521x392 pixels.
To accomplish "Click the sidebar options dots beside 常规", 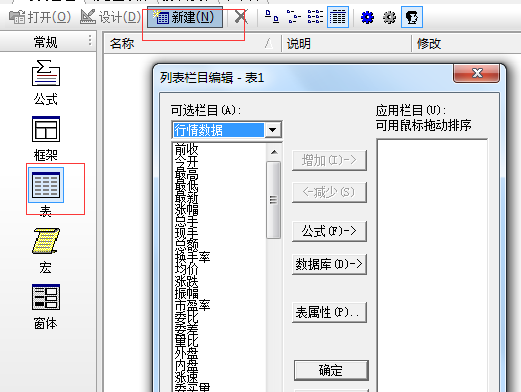I will tap(90, 40).
